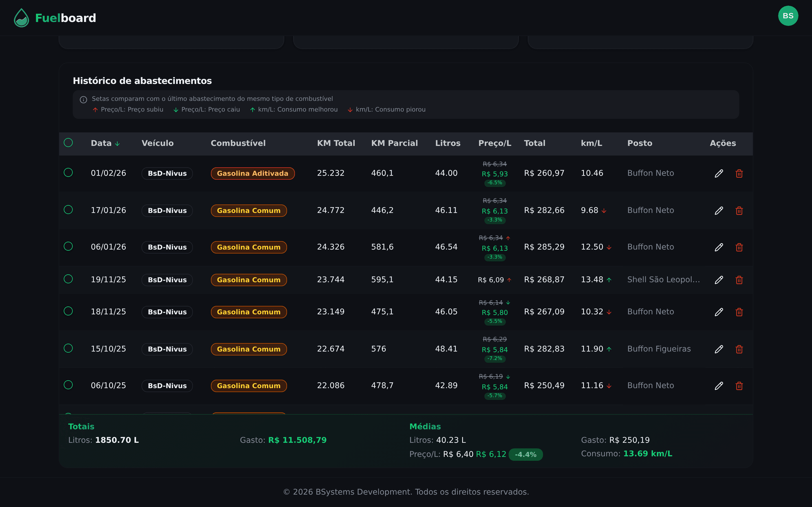Edit the 01/02/26 refuel entry

click(x=718, y=173)
